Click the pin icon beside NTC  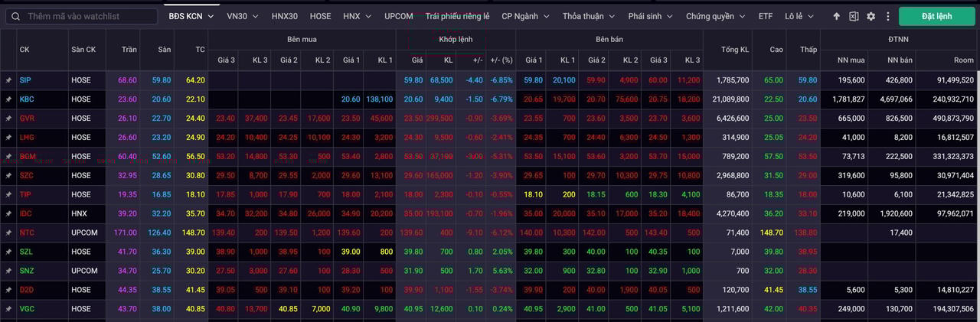click(9, 233)
